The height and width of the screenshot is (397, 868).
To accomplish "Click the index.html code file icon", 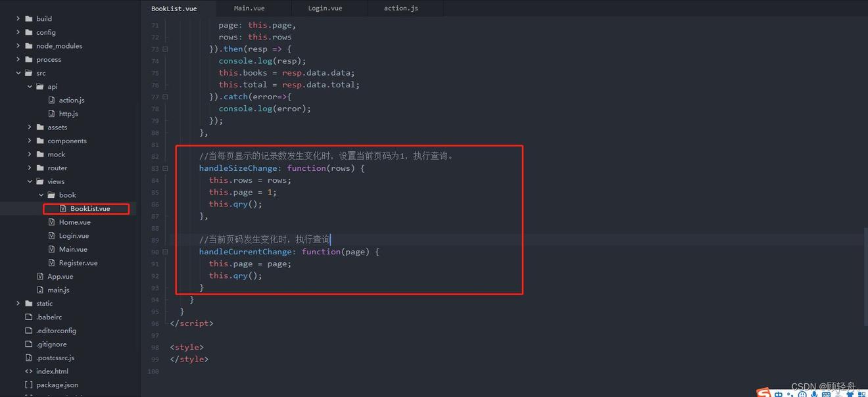I will (29, 371).
